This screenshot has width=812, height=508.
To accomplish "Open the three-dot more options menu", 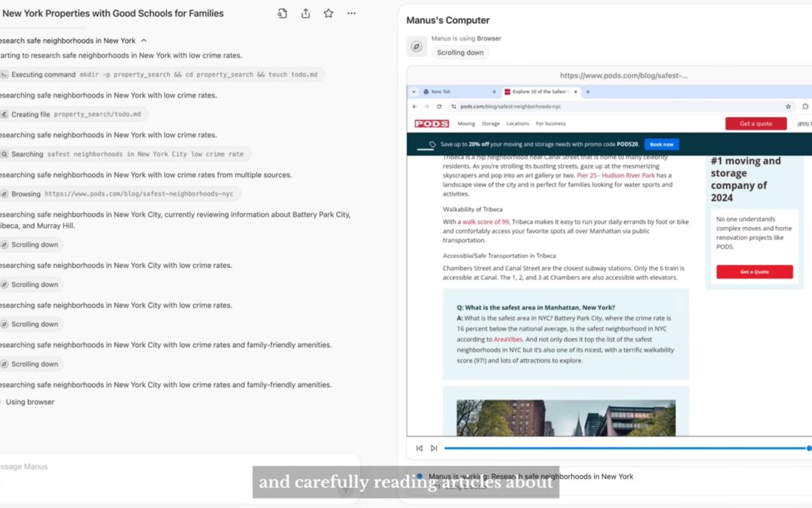I will (x=352, y=14).
